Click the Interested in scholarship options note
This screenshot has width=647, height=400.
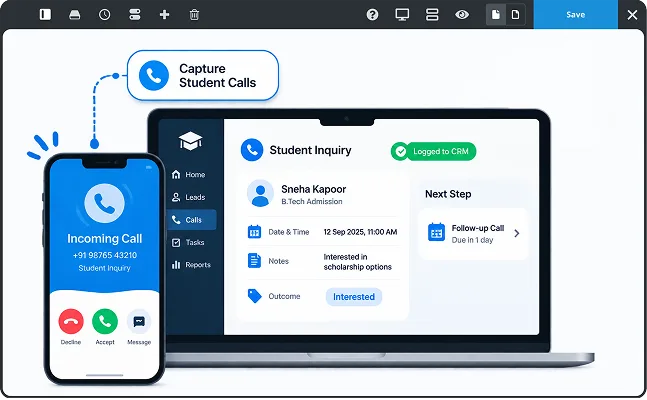point(357,262)
